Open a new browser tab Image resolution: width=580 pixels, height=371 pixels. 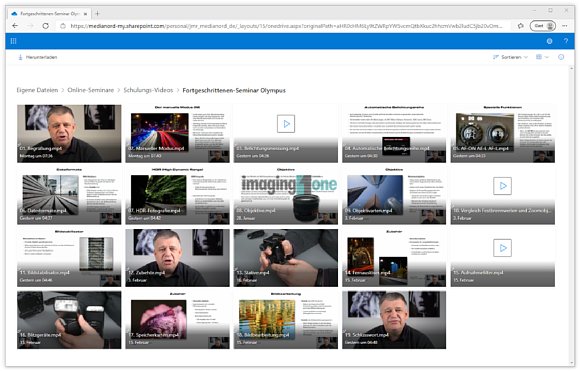tap(97, 14)
